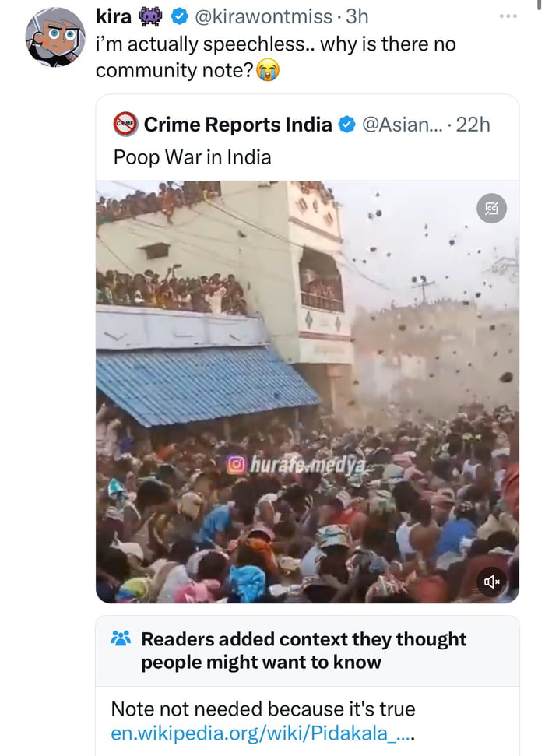Open kira's profile avatar
Screen dimensions: 545x756
(x=54, y=37)
